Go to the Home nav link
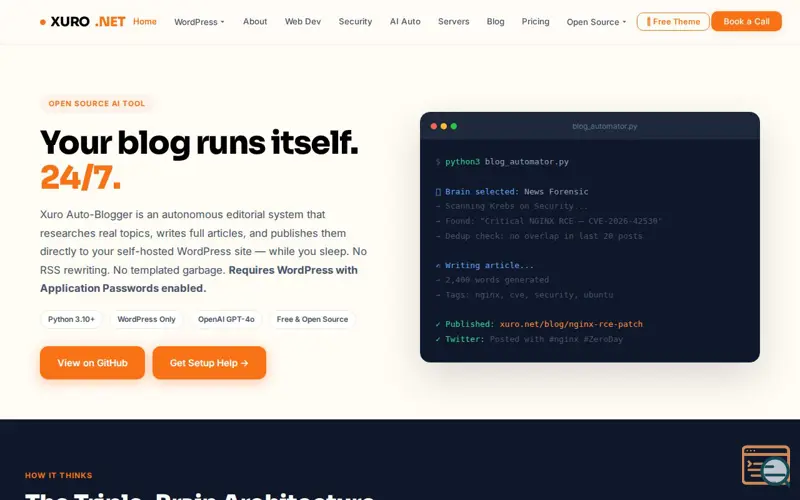The image size is (800, 500). (145, 21)
